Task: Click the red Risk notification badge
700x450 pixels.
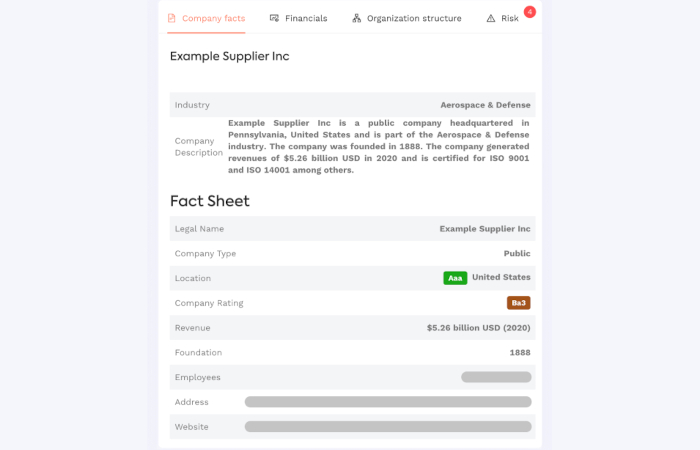Action: pyautogui.click(x=529, y=12)
